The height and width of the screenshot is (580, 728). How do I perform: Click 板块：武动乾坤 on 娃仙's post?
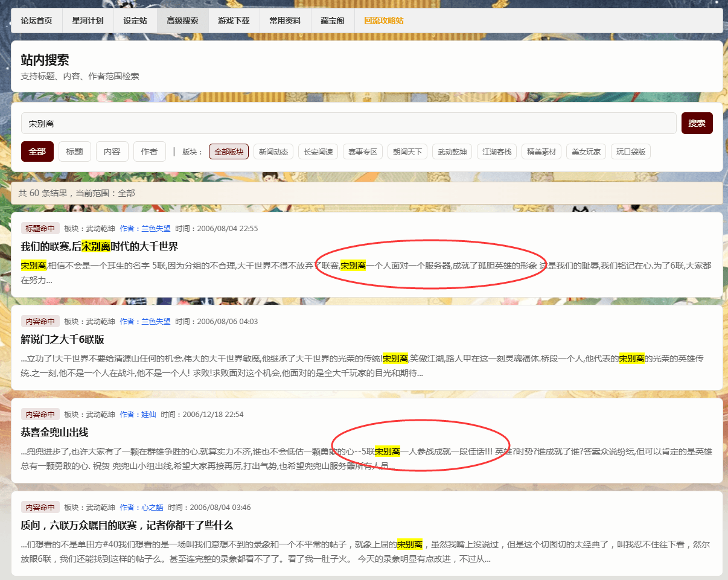(x=89, y=415)
